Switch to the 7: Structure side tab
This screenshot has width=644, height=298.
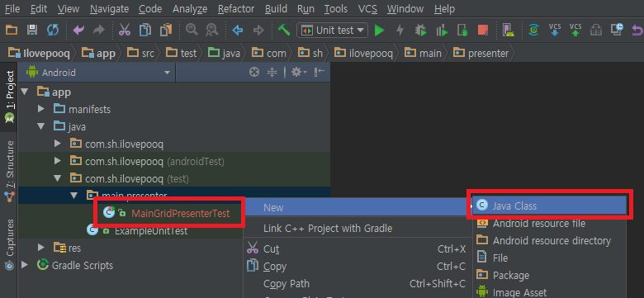[9, 171]
